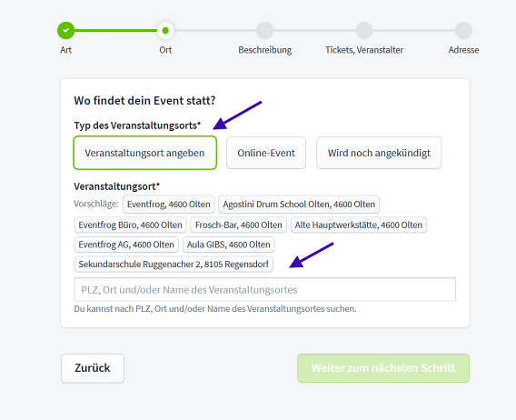Image resolution: width=516 pixels, height=420 pixels.
Task: Click the Tickets, Veranstalter step circle
Action: pyautogui.click(x=364, y=30)
